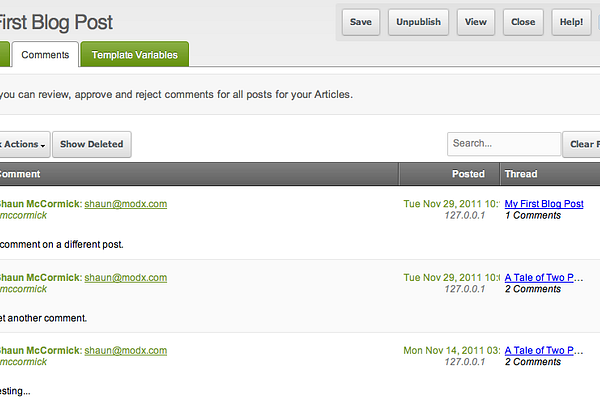Screen dimensions: 600x400
Task: Sort by the Thread column header
Action: pos(550,174)
